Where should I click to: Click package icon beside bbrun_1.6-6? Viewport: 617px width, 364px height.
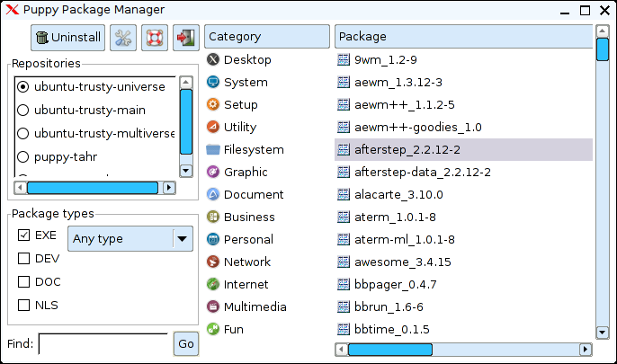coord(344,306)
